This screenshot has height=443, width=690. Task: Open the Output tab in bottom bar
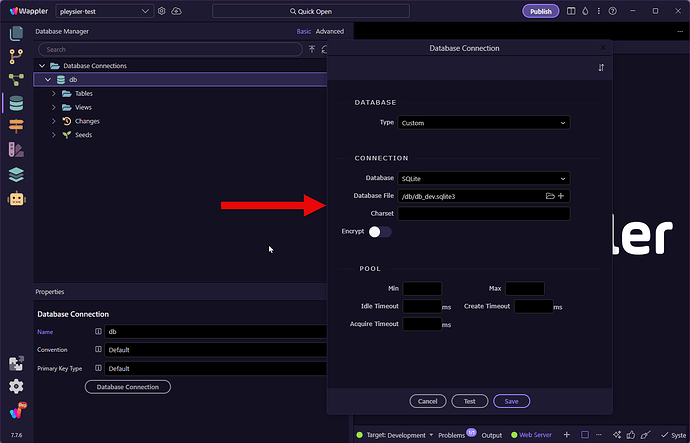pos(492,435)
